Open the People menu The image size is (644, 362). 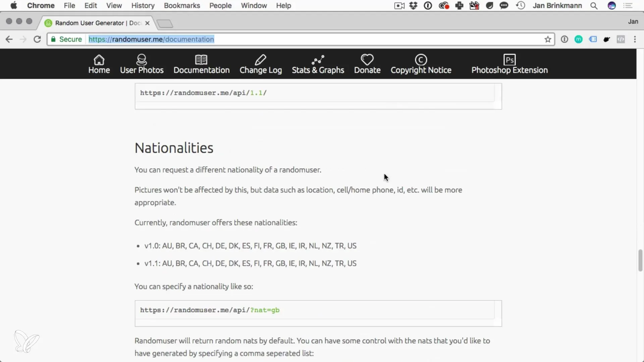(220, 5)
